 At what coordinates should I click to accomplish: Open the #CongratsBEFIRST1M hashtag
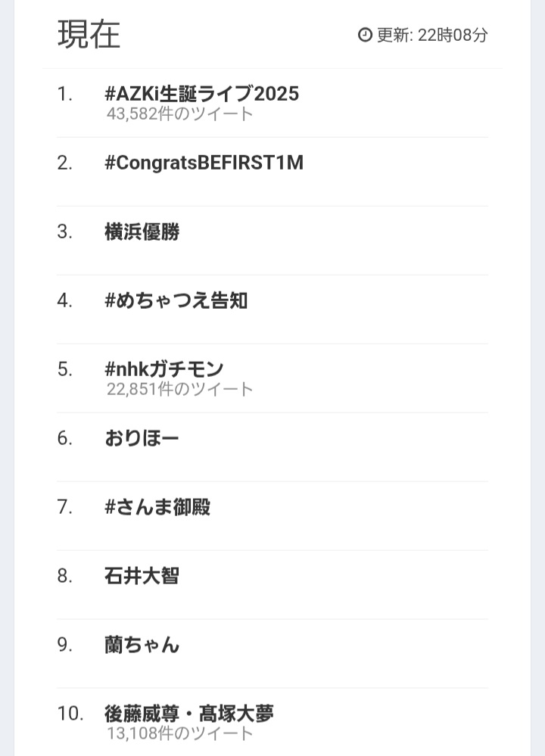[x=204, y=163]
